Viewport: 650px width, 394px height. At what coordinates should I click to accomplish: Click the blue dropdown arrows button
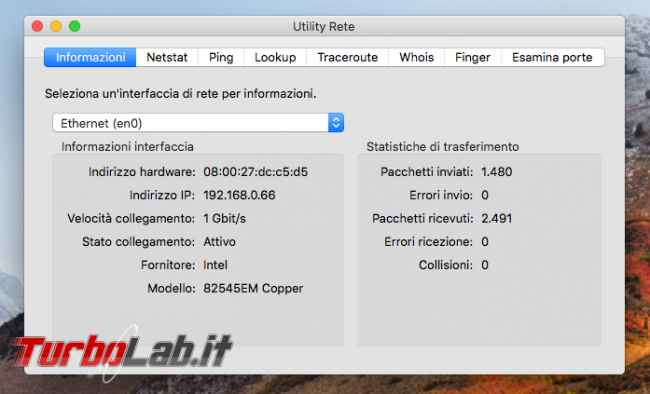tap(336, 123)
